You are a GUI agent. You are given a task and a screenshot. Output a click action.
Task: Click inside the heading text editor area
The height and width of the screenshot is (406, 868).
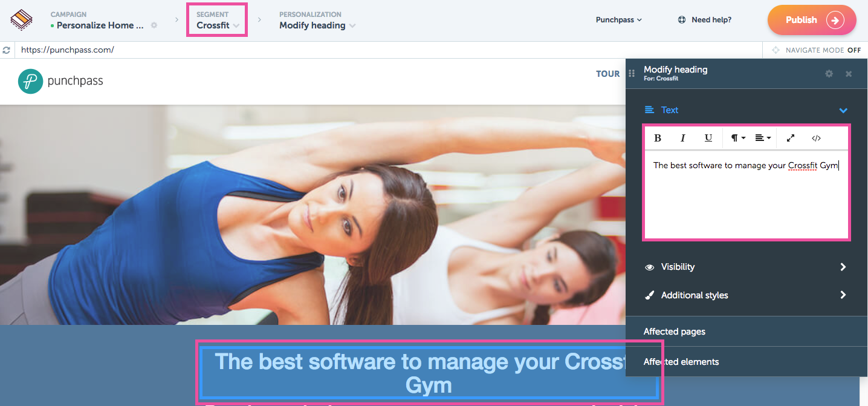tap(747, 194)
